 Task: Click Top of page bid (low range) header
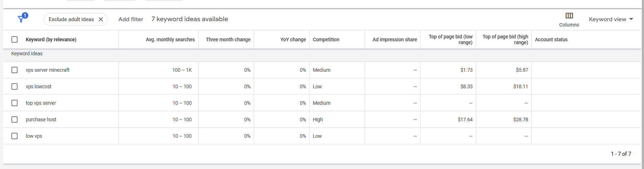click(450, 39)
